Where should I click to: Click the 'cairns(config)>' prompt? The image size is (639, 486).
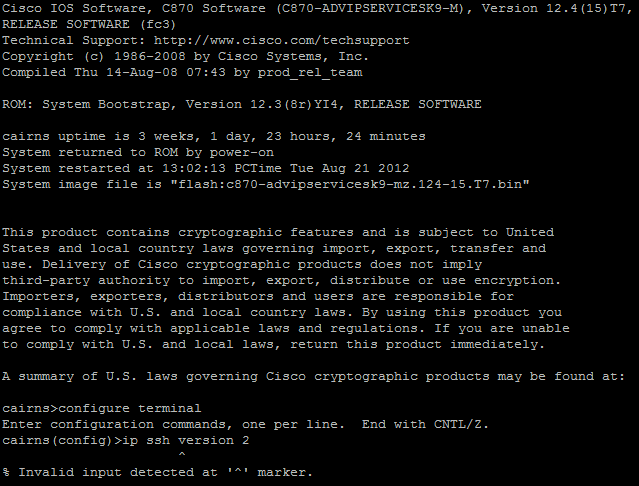pyautogui.click(x=62, y=441)
